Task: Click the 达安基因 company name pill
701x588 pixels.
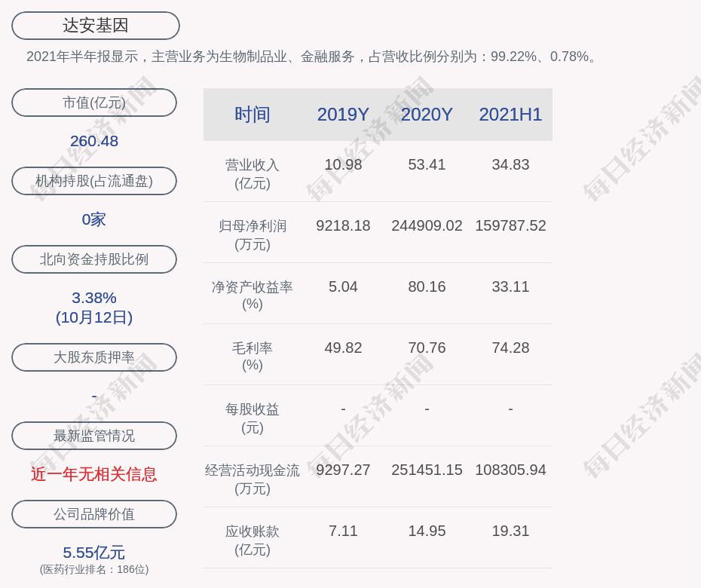Action: pos(96,26)
